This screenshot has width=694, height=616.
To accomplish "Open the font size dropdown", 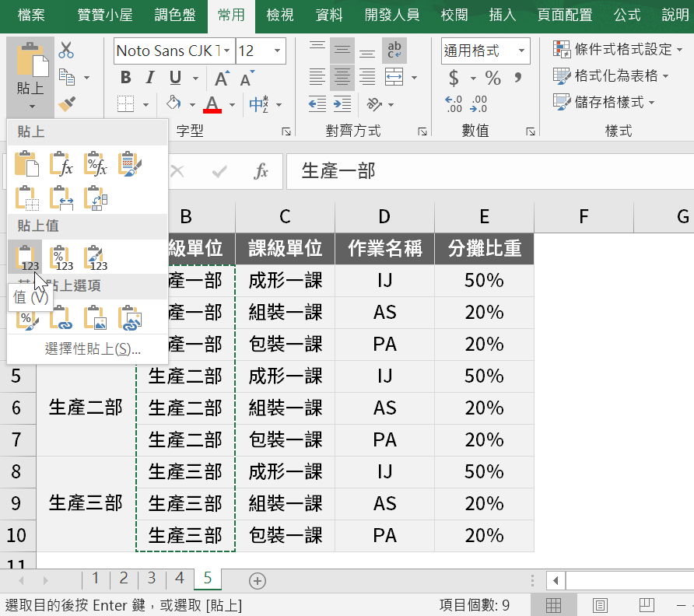I will 278,51.
